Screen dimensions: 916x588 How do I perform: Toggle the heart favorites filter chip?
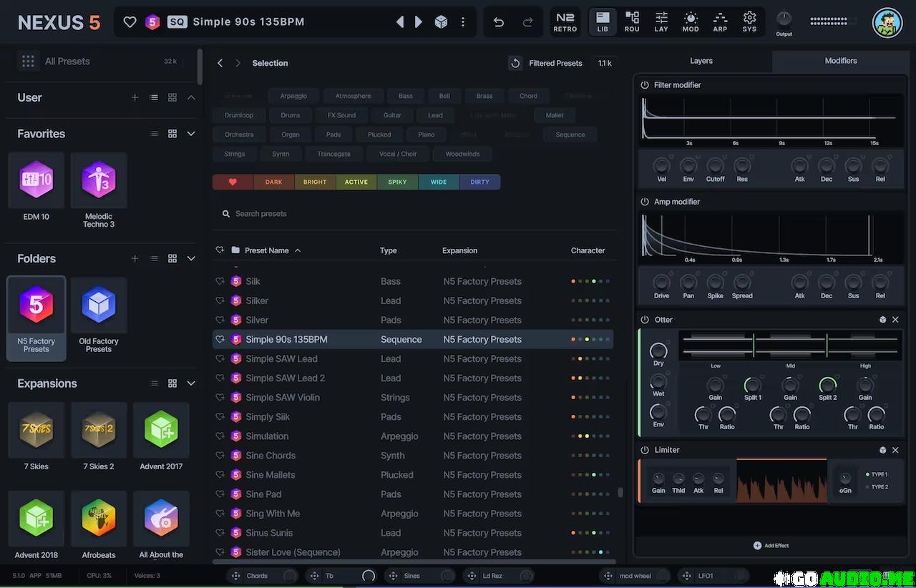point(233,182)
